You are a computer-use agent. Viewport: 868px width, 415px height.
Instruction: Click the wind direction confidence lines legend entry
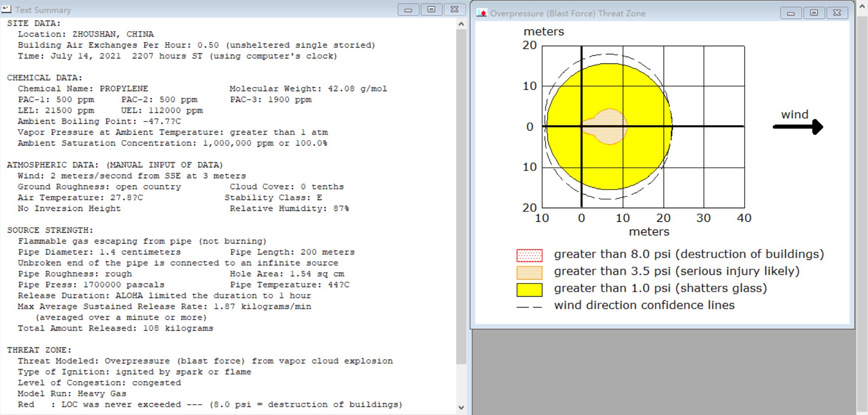pyautogui.click(x=626, y=305)
